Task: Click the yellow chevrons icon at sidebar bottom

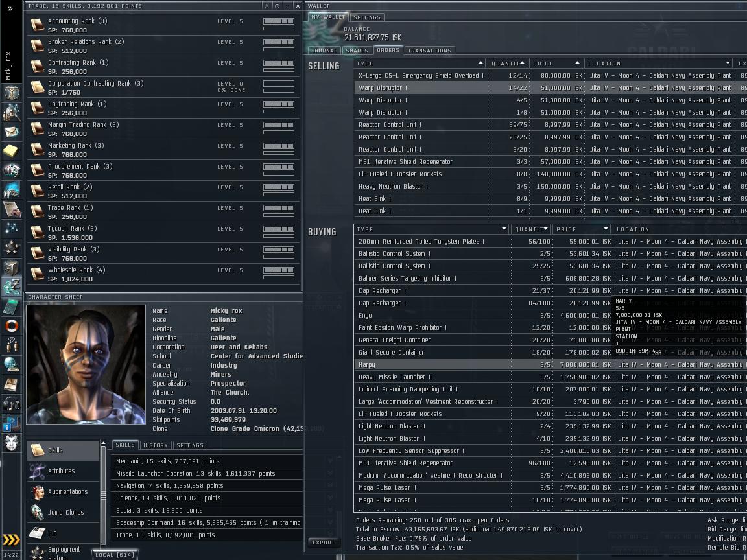Action: 11,539
